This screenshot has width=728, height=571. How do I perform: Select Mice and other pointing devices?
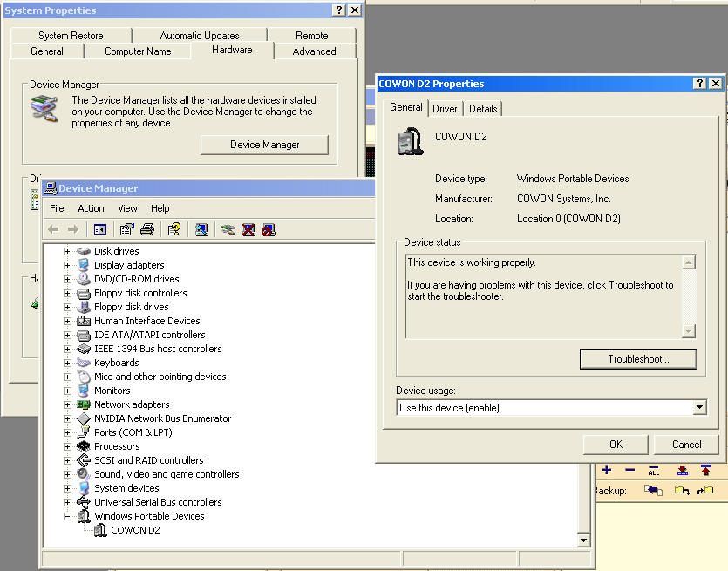point(160,377)
